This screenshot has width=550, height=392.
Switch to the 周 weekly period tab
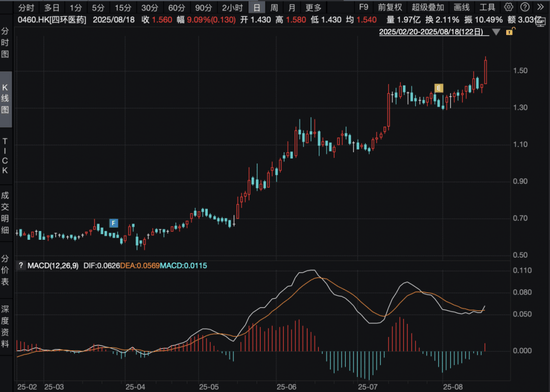[274, 7]
